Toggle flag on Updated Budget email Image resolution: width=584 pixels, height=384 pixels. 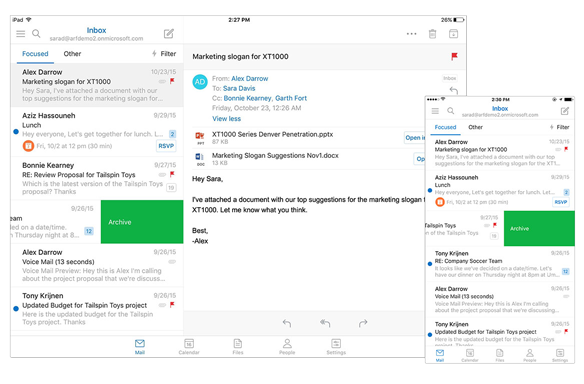[172, 304]
